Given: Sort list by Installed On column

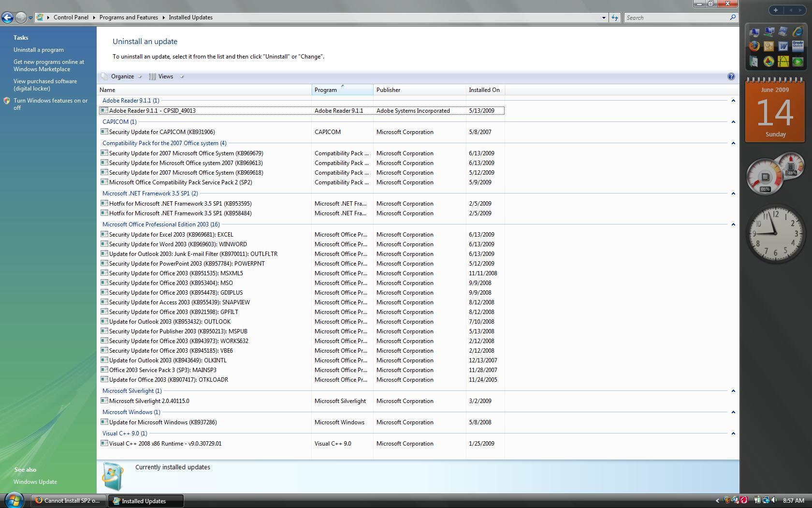Looking at the screenshot, I should pos(485,90).
